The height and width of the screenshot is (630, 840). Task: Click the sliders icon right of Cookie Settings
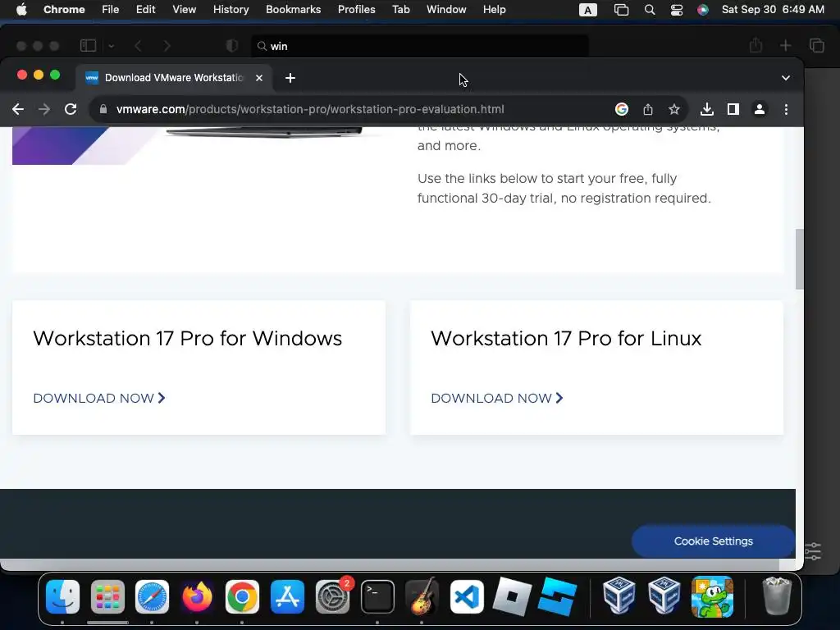pos(813,551)
